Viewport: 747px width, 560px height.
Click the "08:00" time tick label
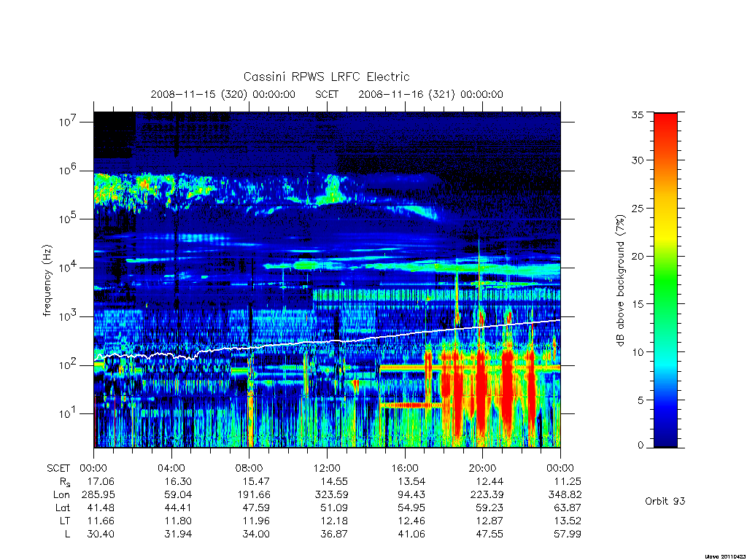[x=249, y=468]
